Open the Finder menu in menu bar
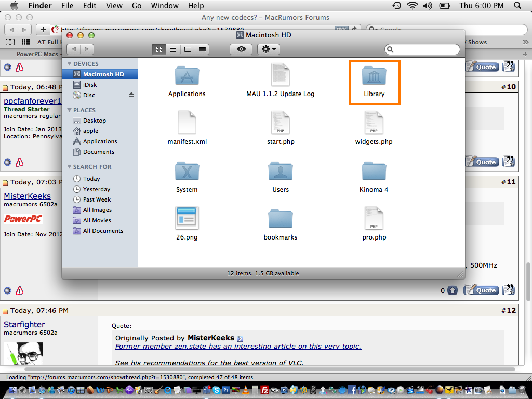This screenshot has width=532, height=399. 39,5
